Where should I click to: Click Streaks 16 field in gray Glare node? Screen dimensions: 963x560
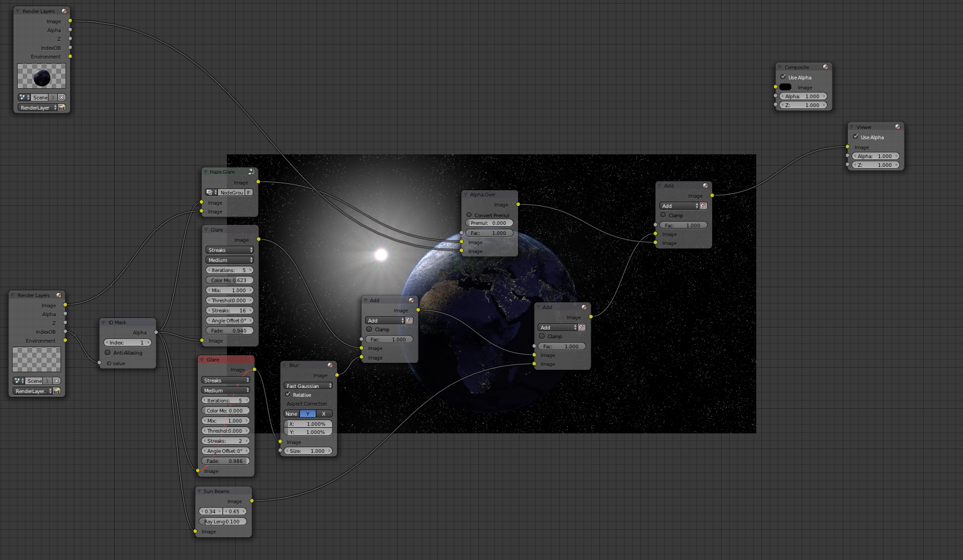[230, 311]
